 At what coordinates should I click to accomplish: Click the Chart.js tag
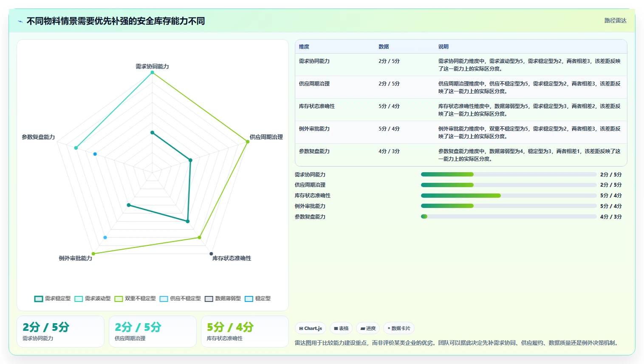tap(311, 328)
